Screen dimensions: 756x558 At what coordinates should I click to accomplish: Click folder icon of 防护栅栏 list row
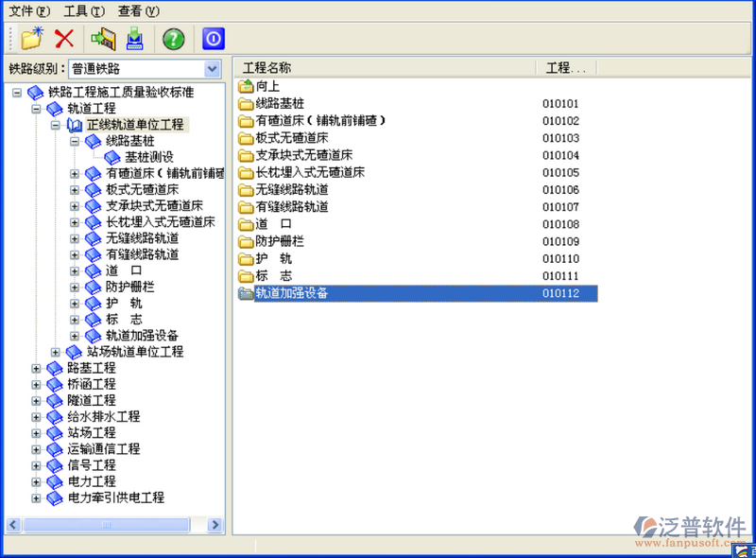[246, 242]
